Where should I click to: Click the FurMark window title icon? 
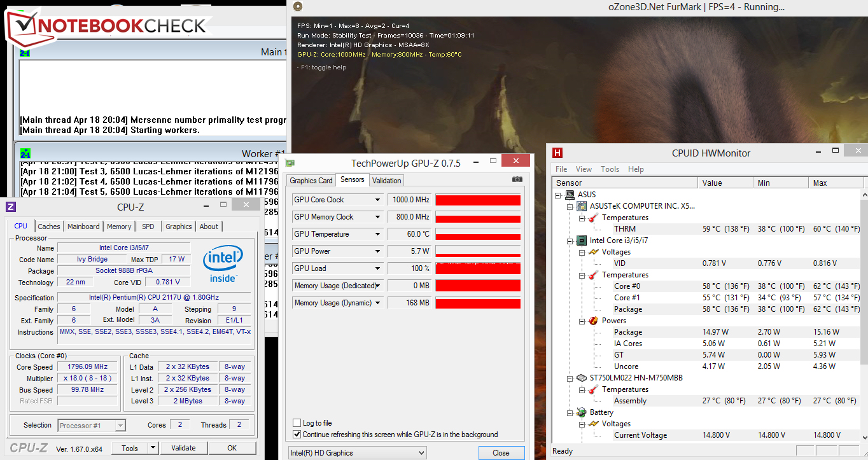(x=297, y=7)
